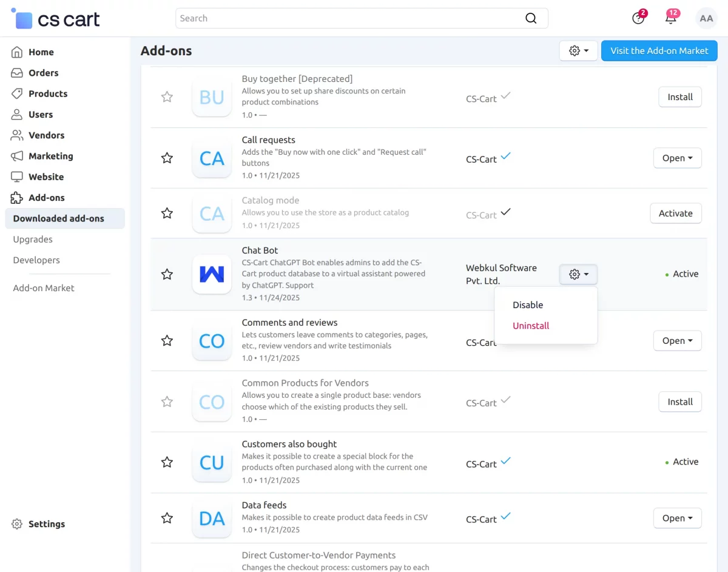Click the Settings gear in sidebar
The height and width of the screenshot is (572, 728).
(17, 524)
